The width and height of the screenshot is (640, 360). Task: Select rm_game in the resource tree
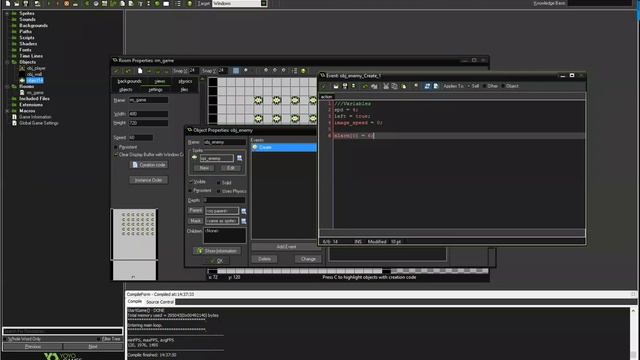pos(35,93)
